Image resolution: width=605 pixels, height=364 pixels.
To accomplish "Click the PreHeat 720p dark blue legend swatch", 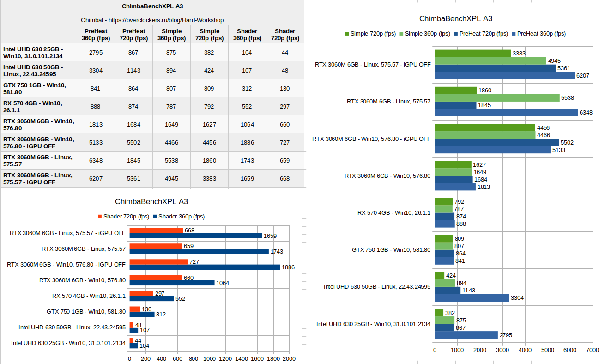I will [456, 34].
